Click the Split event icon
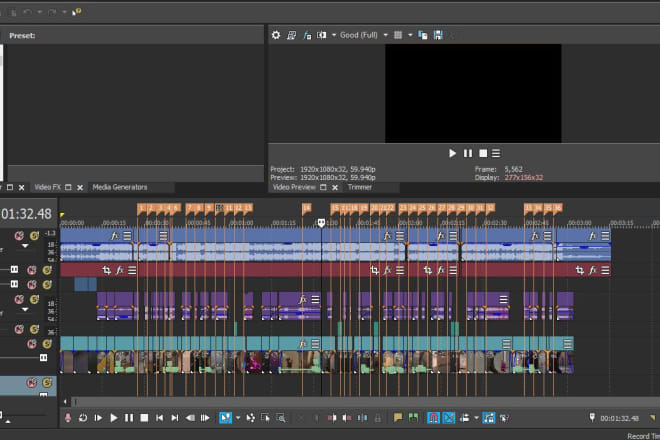The height and width of the screenshot is (440, 660). (362, 418)
